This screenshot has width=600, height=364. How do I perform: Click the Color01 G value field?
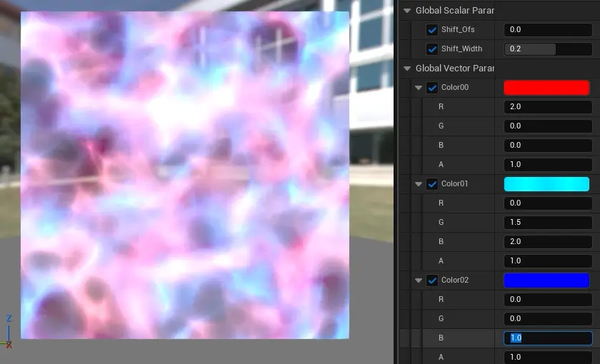(x=548, y=223)
